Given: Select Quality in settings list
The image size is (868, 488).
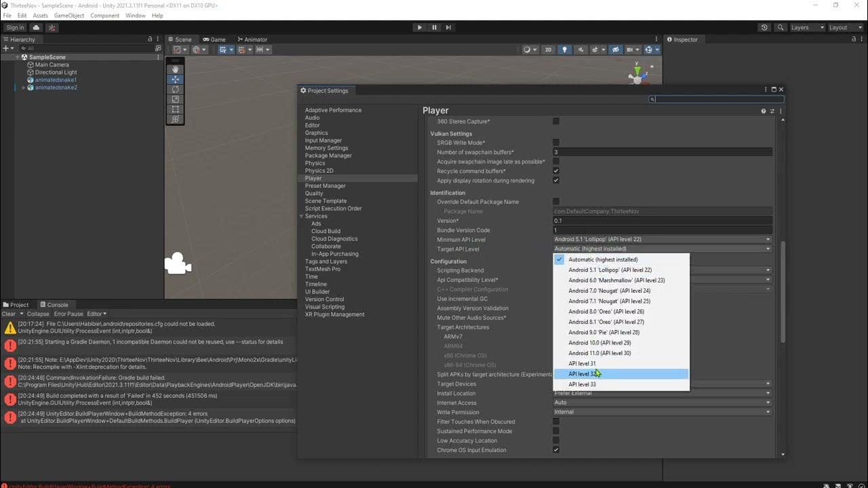Looking at the screenshot, I should [314, 193].
